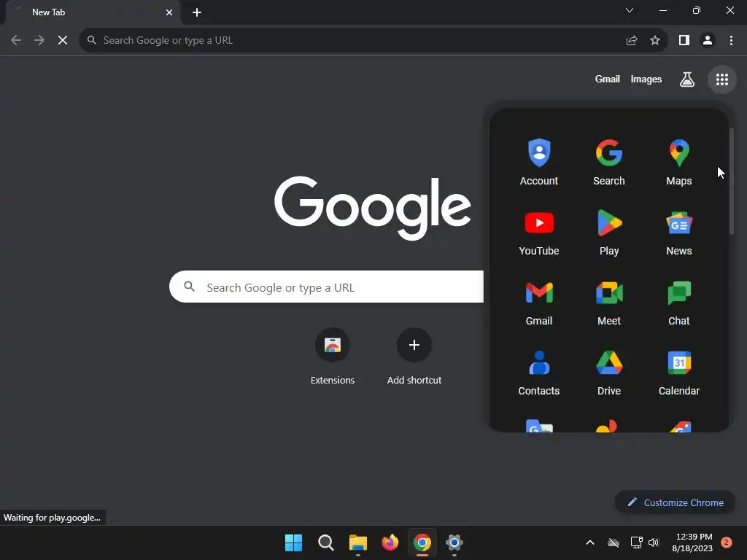Open Google Drive app
The width and height of the screenshot is (747, 560).
[609, 372]
